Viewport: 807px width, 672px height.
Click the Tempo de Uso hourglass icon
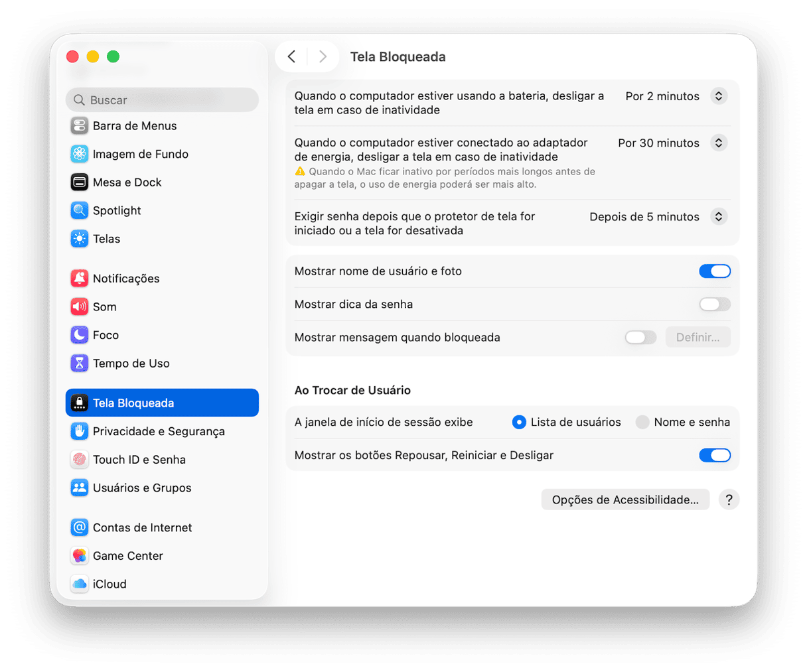pyautogui.click(x=80, y=363)
